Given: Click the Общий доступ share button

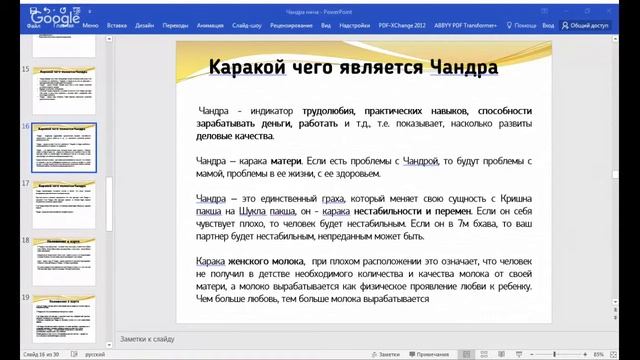Looking at the screenshot, I should click(x=585, y=25).
